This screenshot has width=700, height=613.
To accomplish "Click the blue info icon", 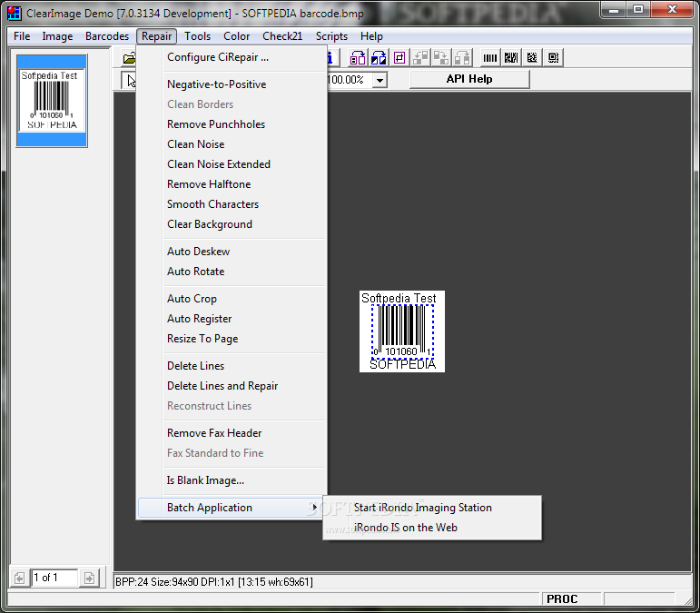I will pyautogui.click(x=330, y=57).
